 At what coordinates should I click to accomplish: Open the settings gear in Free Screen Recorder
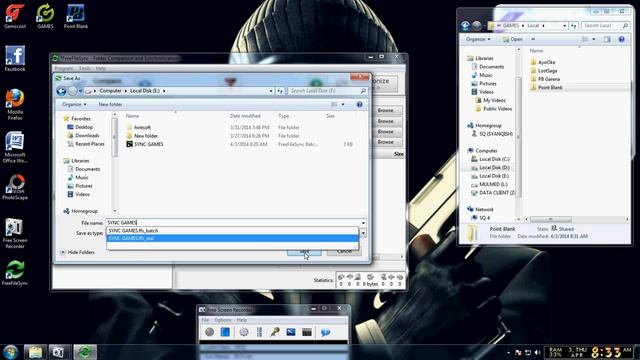click(244, 332)
